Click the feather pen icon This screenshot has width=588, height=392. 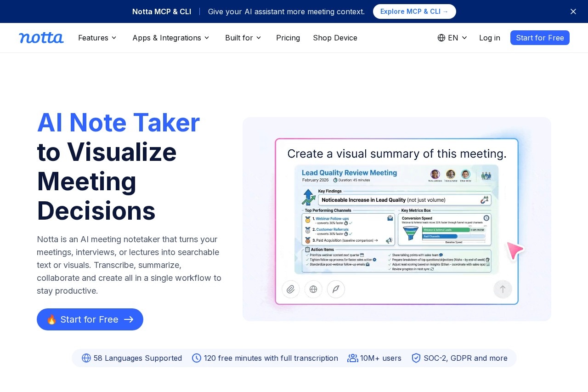pyautogui.click(x=336, y=289)
